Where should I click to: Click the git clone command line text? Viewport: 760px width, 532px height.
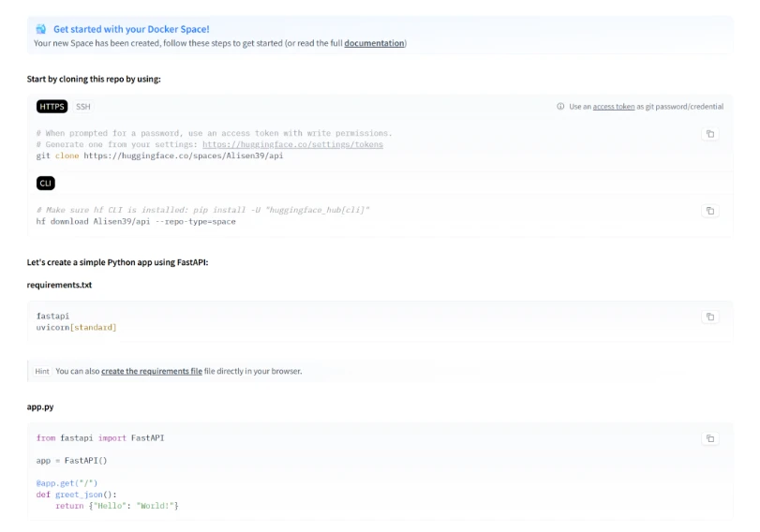click(159, 155)
